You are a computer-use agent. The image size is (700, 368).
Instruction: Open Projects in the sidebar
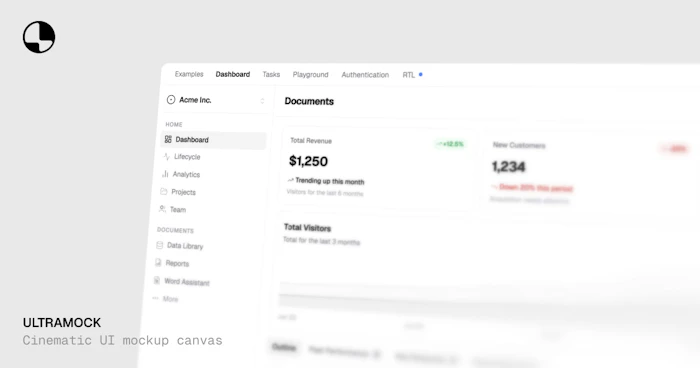[183, 192]
